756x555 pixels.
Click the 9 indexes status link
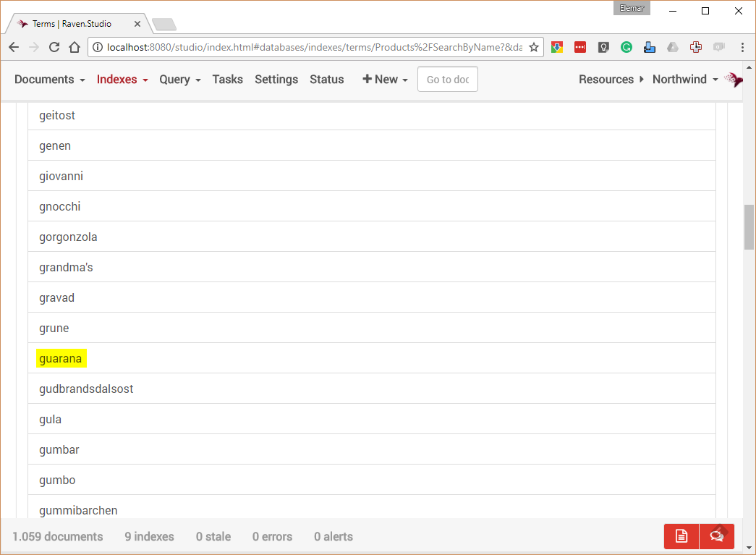pos(149,537)
